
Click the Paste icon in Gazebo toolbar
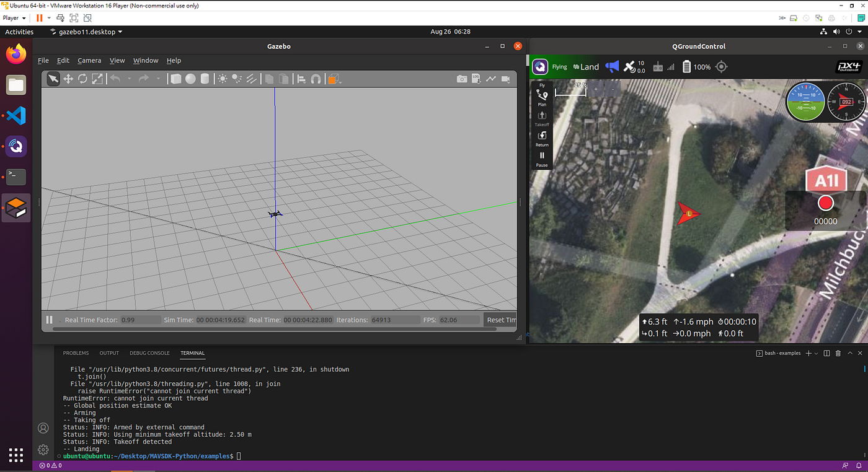[x=283, y=79]
